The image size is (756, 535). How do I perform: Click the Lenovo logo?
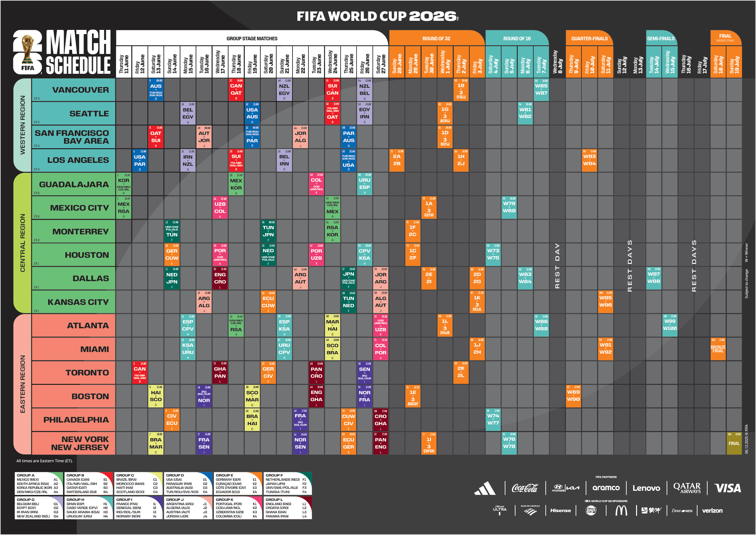(x=646, y=488)
